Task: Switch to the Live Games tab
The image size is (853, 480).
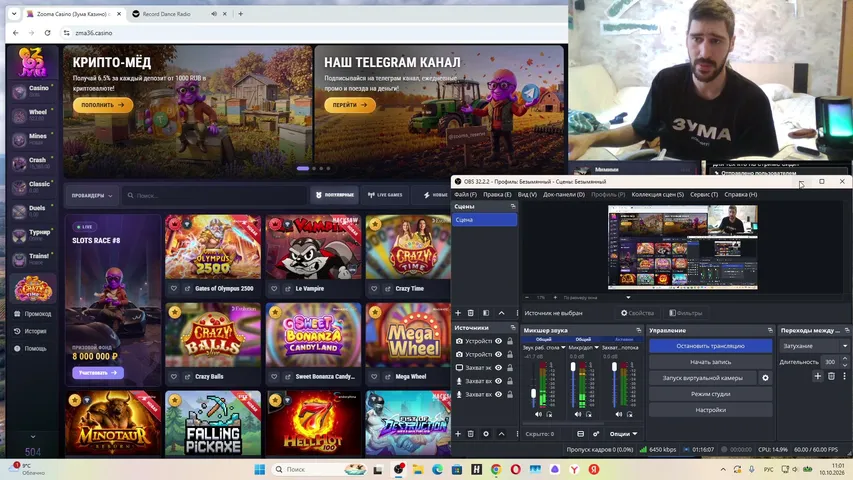Action: coord(385,195)
